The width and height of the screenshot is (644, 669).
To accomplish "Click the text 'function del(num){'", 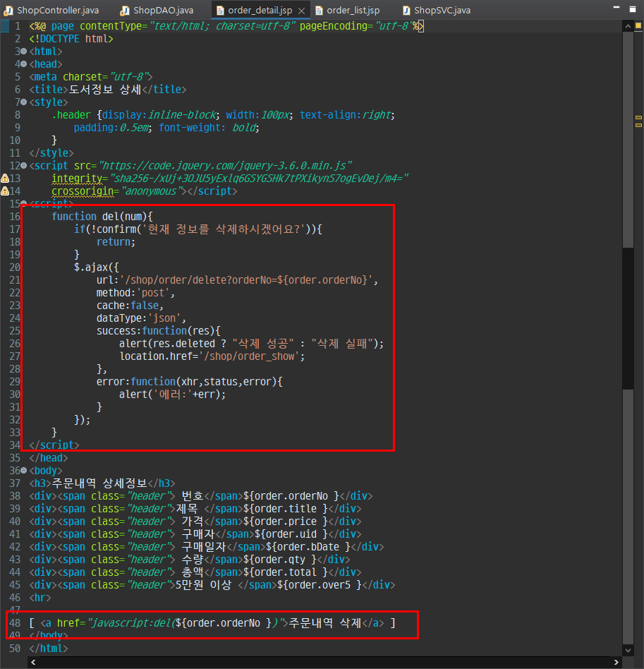I will 102,217.
